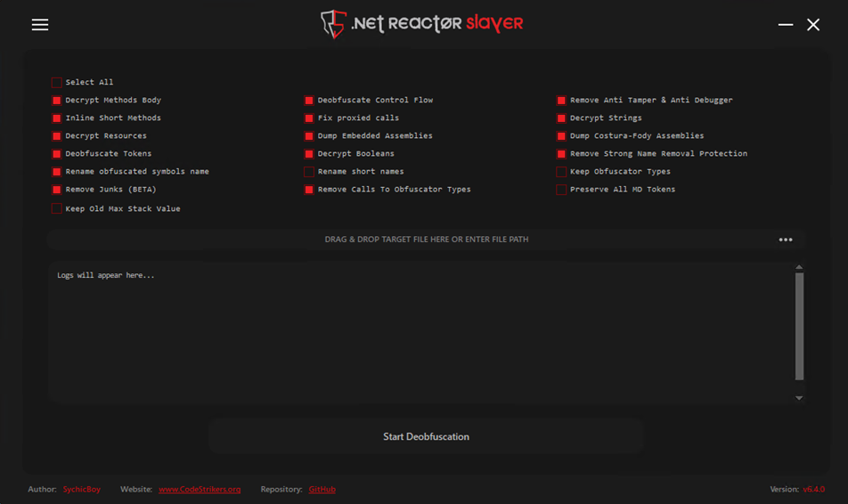This screenshot has height=504, width=848.
Task: Close the .NET Reactor Slayer window
Action: click(812, 25)
